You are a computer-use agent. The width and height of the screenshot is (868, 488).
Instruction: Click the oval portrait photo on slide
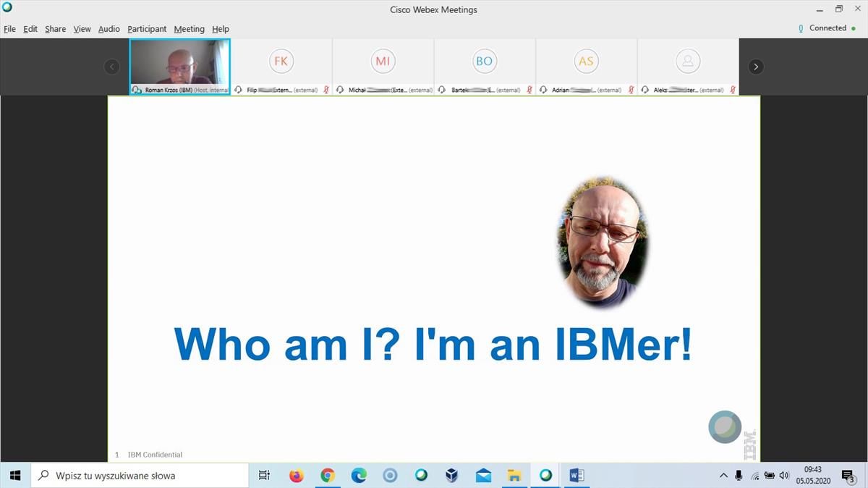602,243
